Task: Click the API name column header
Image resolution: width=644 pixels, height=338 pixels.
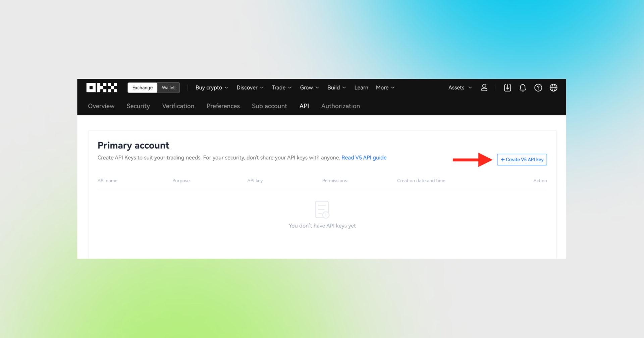Action: pyautogui.click(x=107, y=180)
